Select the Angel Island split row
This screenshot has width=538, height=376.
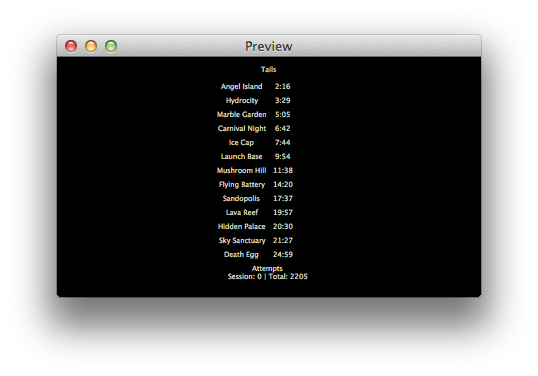point(255,86)
